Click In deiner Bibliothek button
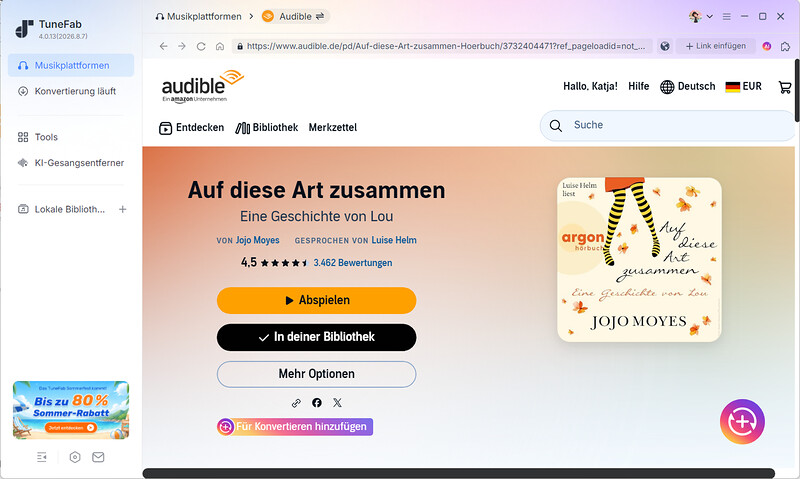 [x=316, y=337]
